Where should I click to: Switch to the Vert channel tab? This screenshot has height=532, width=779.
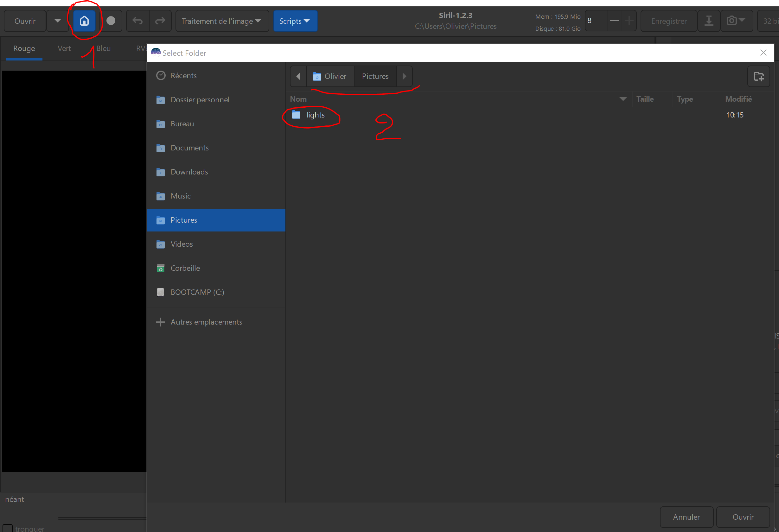coord(64,48)
